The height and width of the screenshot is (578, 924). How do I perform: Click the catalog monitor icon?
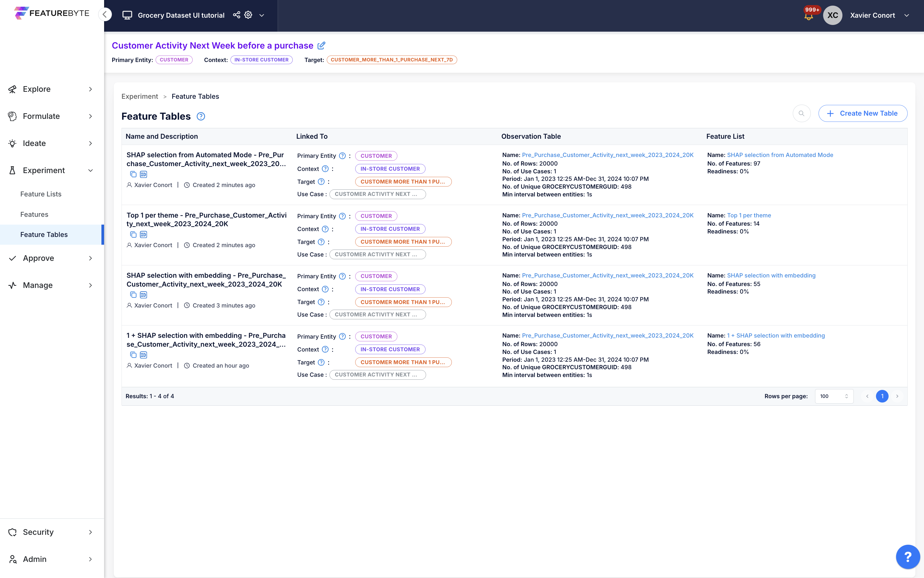(127, 15)
